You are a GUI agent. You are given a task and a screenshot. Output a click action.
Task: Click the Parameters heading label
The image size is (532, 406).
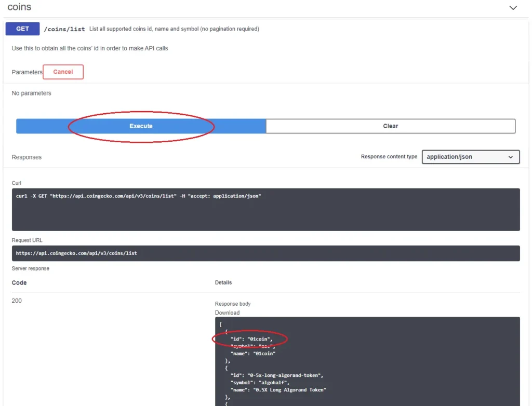(x=27, y=72)
